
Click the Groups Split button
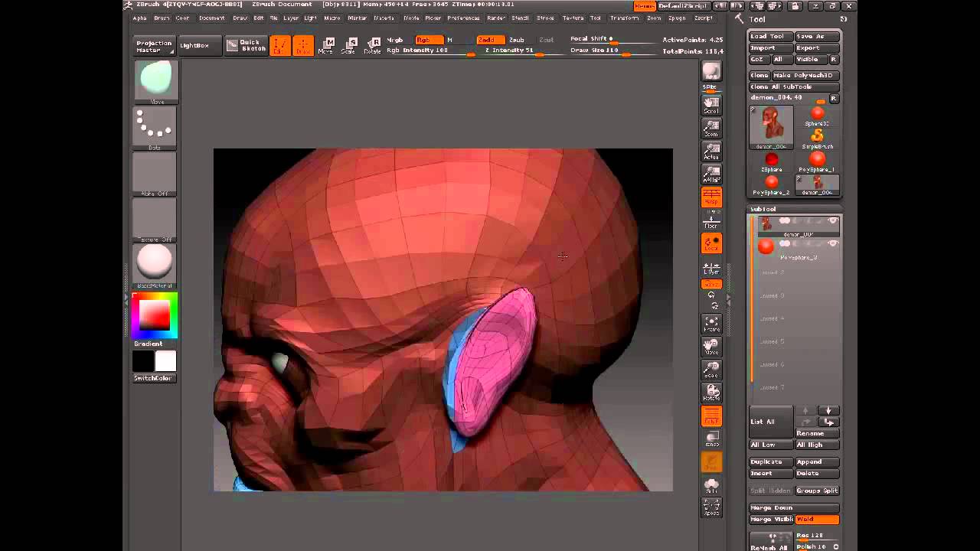tap(817, 491)
